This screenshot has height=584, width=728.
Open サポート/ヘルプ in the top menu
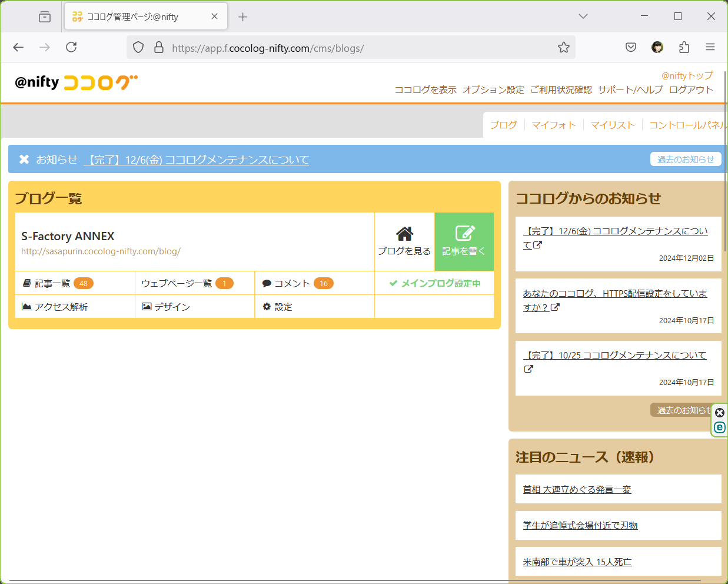(630, 89)
